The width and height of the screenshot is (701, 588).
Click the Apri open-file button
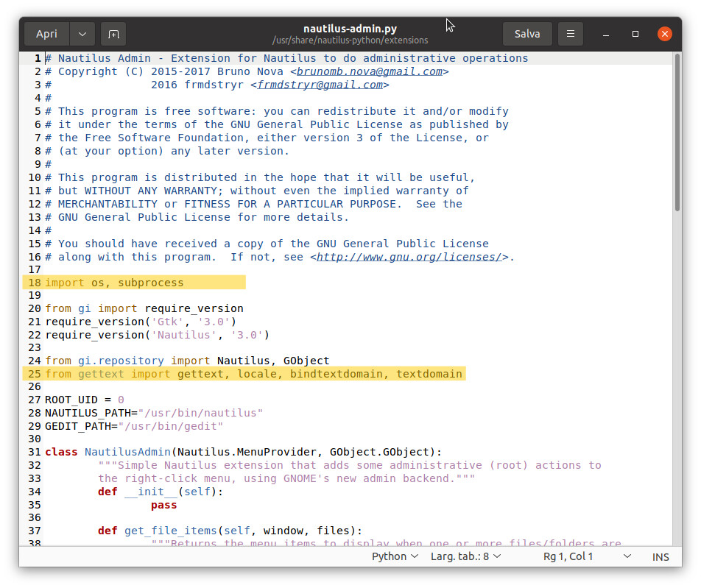coord(46,34)
